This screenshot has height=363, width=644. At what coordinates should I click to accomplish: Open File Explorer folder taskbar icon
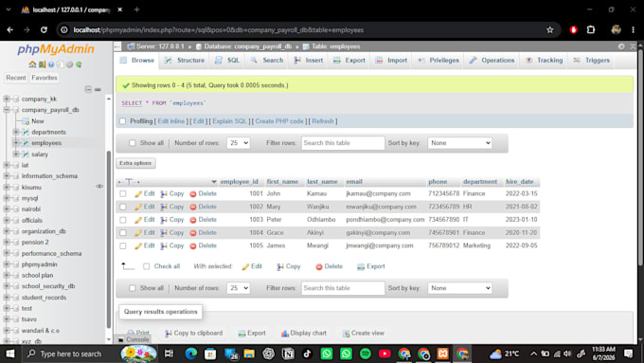pyautogui.click(x=249, y=354)
